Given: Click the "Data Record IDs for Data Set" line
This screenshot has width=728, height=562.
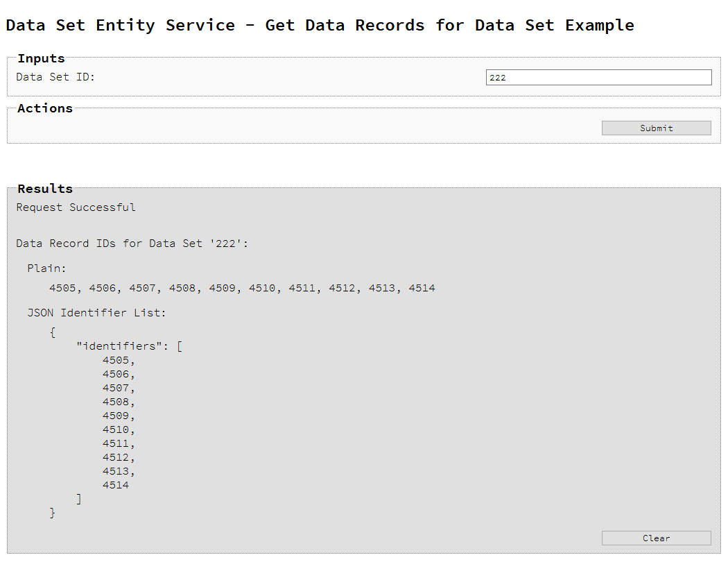Looking at the screenshot, I should (132, 244).
